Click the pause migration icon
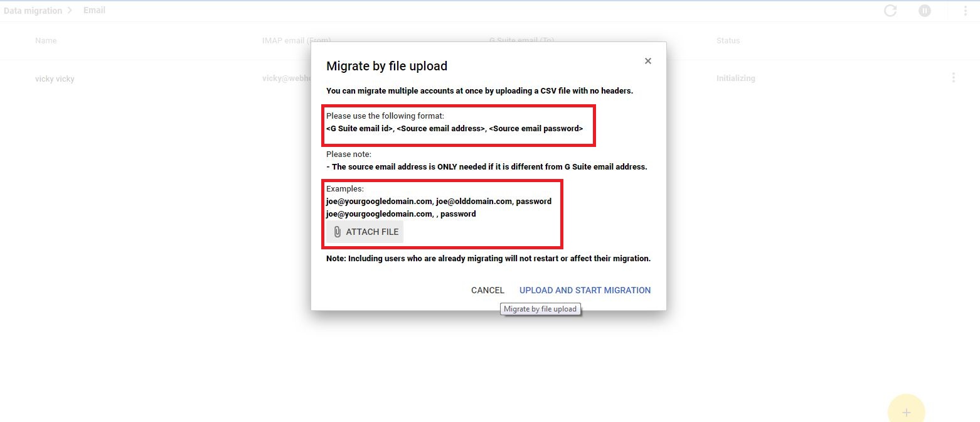The width and height of the screenshot is (980, 422). [925, 11]
